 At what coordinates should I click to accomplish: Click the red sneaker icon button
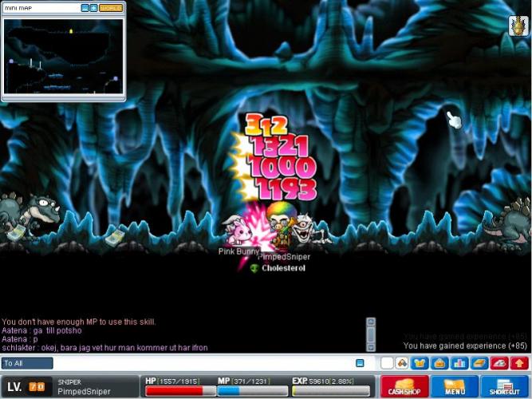pos(499,363)
